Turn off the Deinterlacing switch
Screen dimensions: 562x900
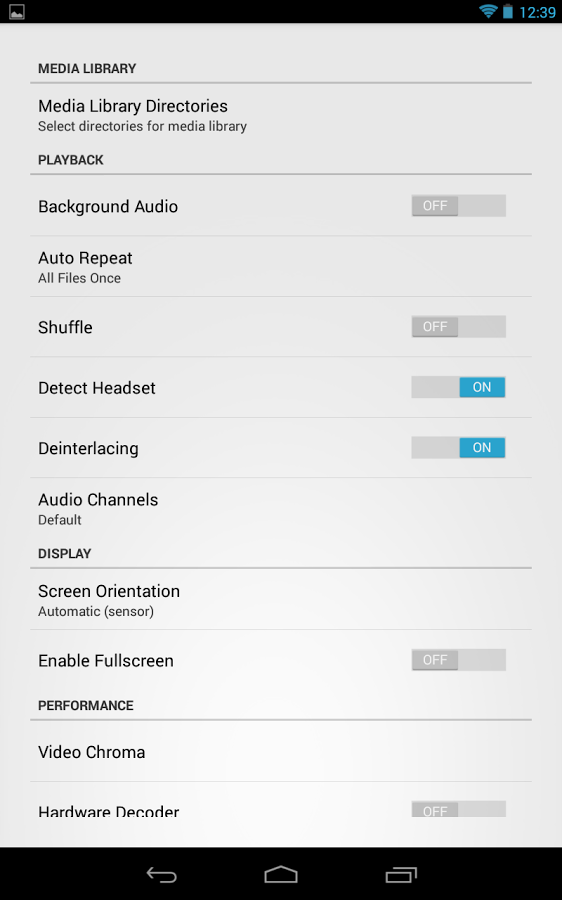[458, 448]
